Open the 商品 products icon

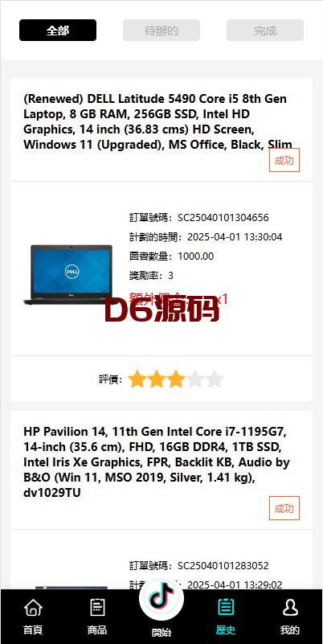(x=97, y=608)
